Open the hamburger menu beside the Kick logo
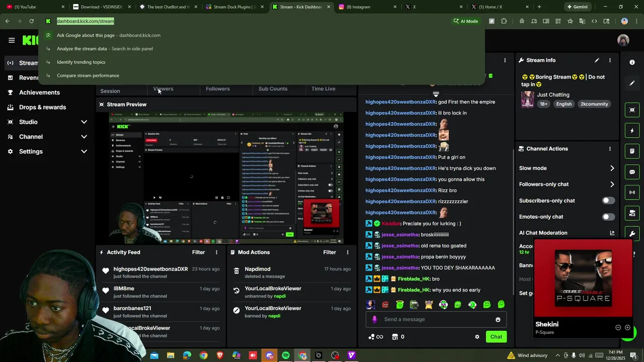 click(12, 40)
